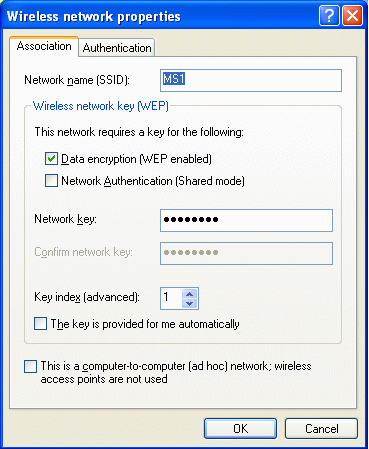Click the 'Key index (advanced):' label

click(x=87, y=297)
